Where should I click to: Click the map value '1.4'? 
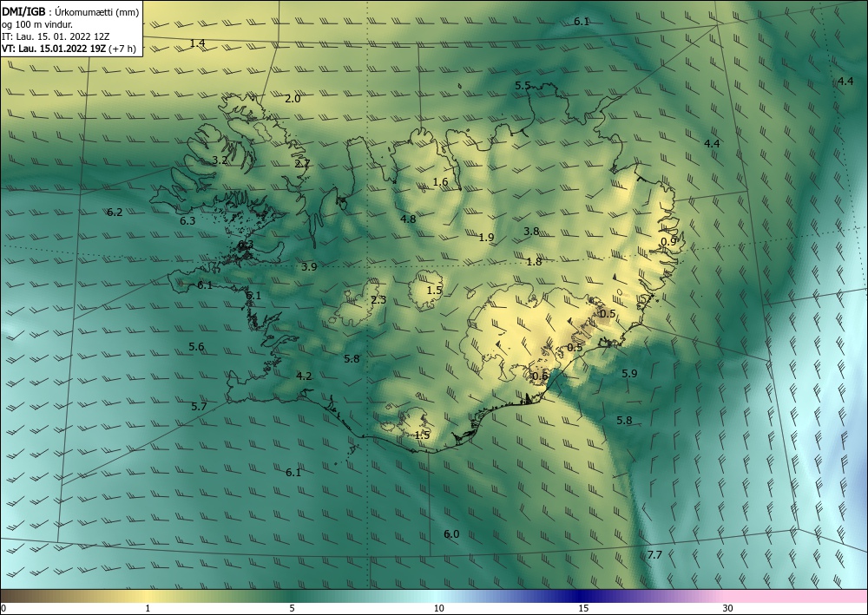pos(198,43)
